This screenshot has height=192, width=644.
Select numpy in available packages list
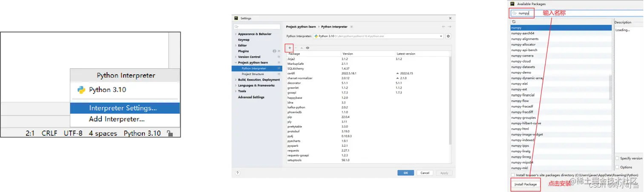[x=561, y=28]
